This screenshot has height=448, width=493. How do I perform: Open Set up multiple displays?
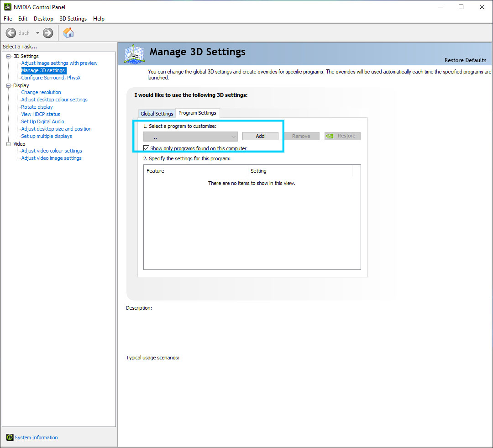(x=47, y=136)
